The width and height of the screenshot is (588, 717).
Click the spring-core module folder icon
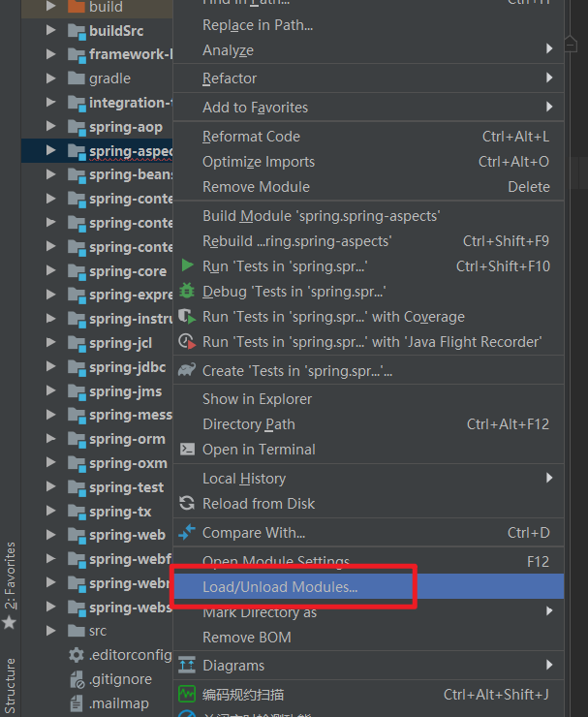(77, 271)
